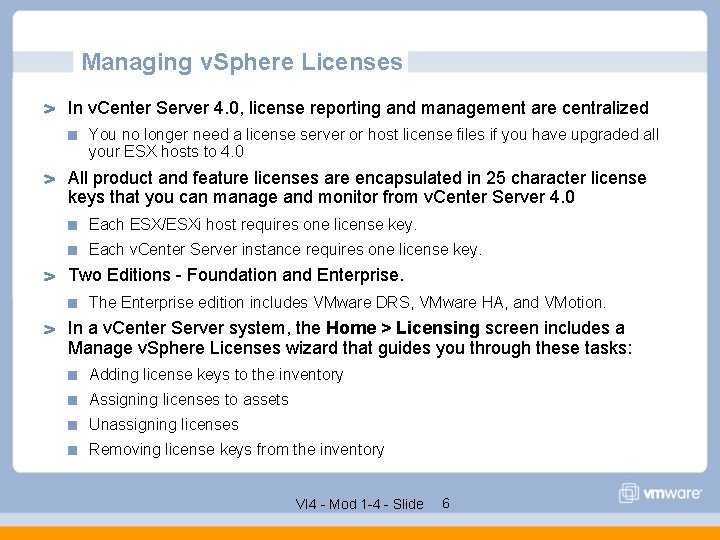Screen dimensions: 720x540
Task: Click 'Removing license keys from the inventory'
Action: pyautogui.click(x=236, y=449)
